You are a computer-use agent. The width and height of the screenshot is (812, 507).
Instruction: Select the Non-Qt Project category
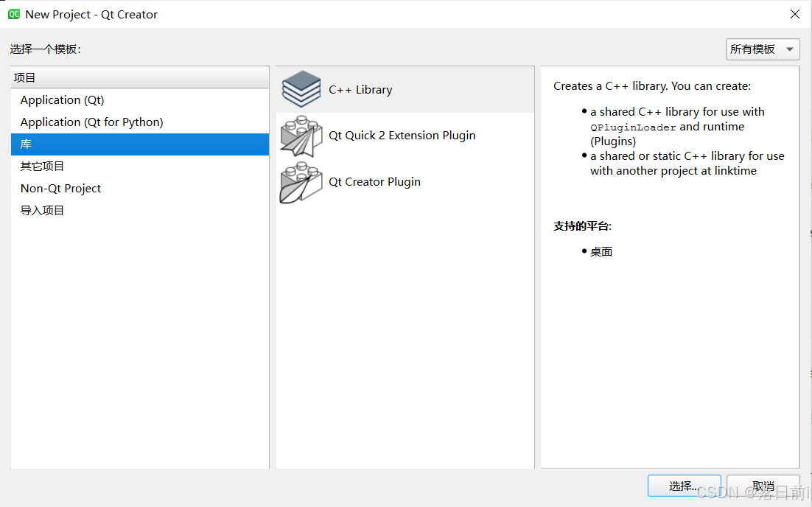click(140, 189)
